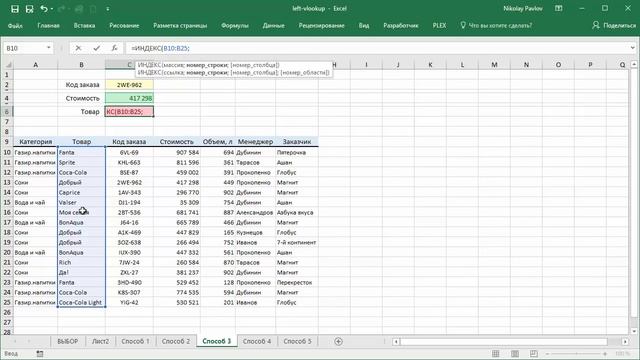Viewport: 640px width, 360px height.
Task: Expand the Name Box dropdown
Action: [x=49, y=48]
